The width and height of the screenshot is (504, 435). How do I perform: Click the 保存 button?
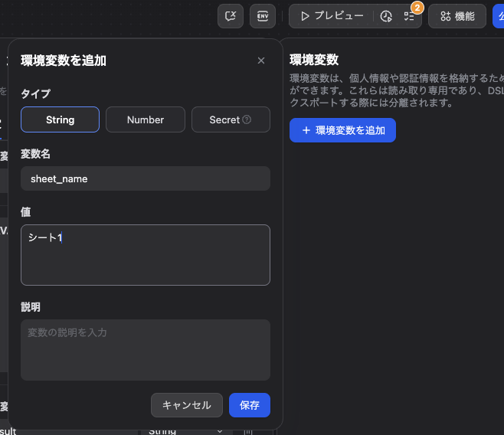[250, 405]
